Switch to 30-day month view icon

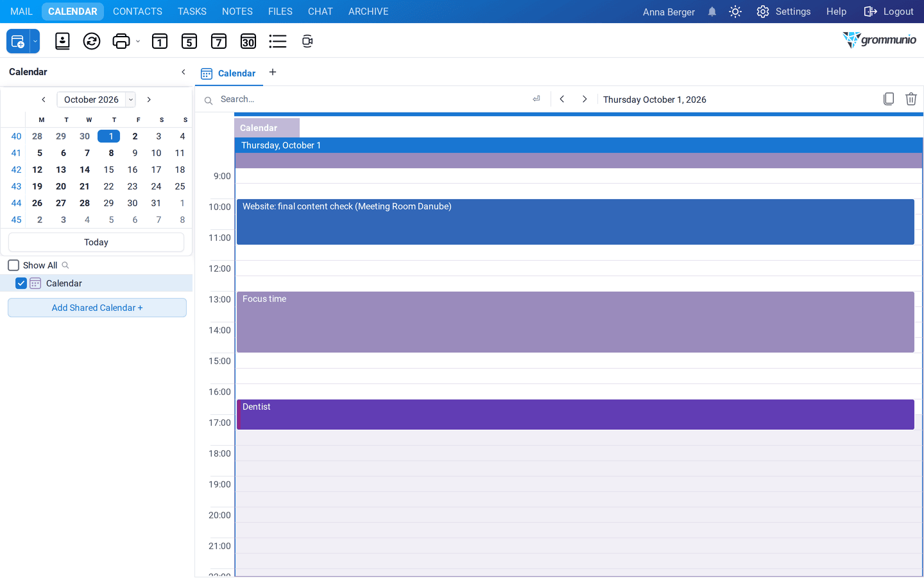pyautogui.click(x=248, y=41)
